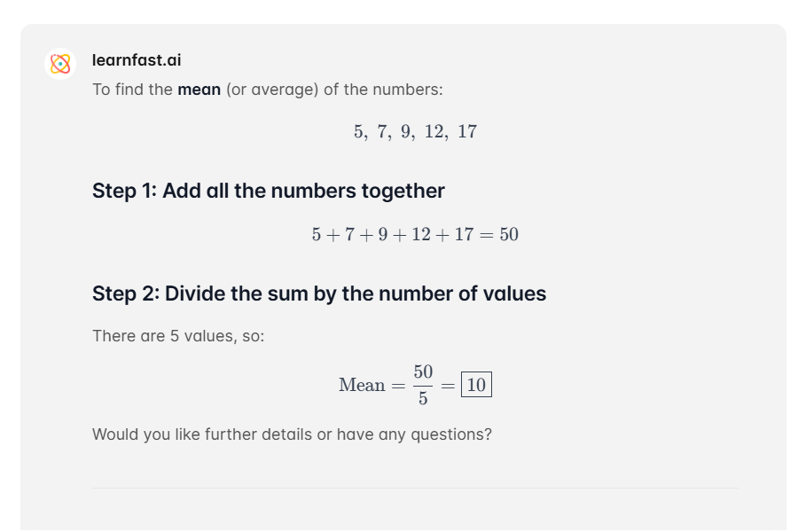Click the equals sign before the boxed answer

(x=448, y=386)
